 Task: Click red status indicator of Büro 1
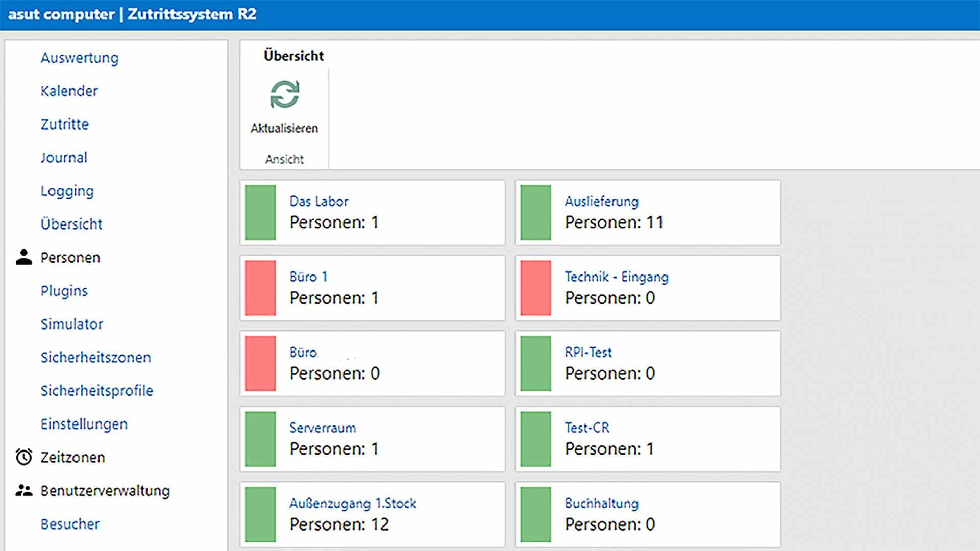260,288
